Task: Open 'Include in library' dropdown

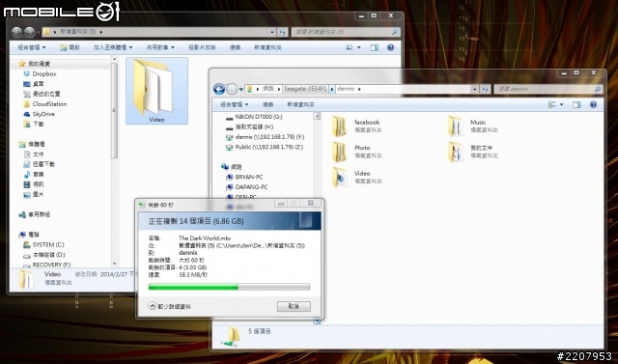Action: [113, 47]
